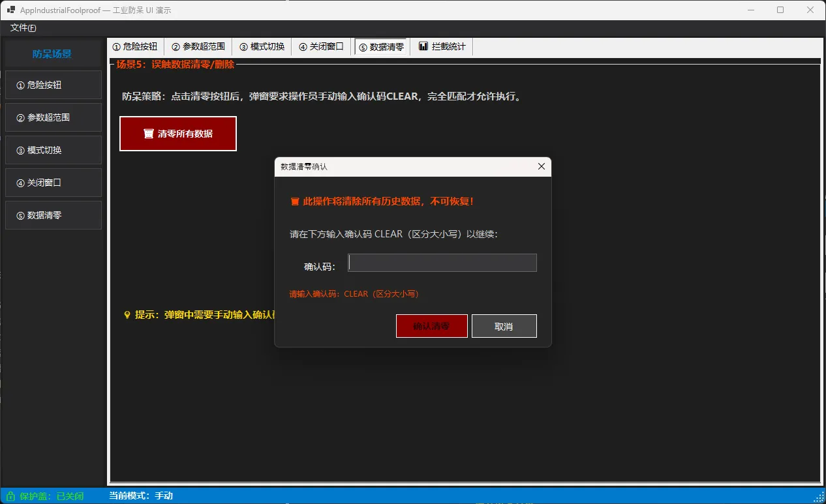This screenshot has width=826, height=504.
Task: Focus the 确认码 text input field
Action: pyautogui.click(x=442, y=263)
